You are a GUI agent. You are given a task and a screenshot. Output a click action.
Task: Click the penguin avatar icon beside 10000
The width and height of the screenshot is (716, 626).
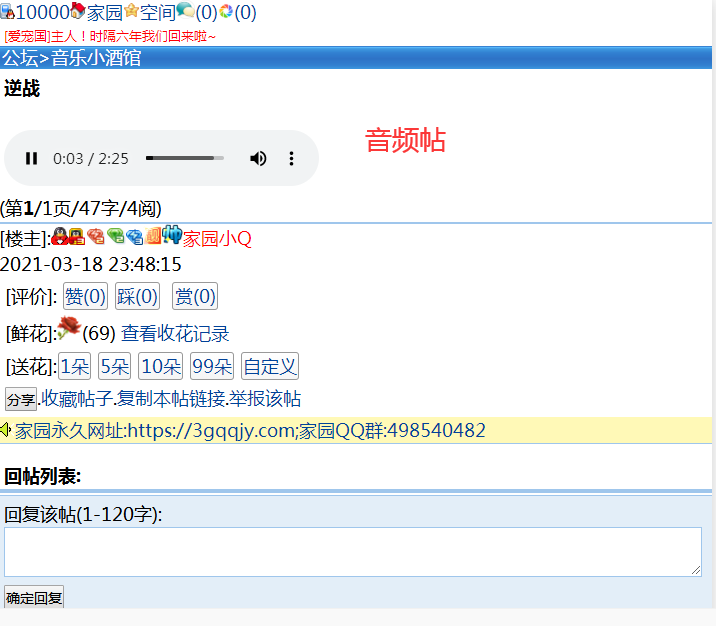click(x=7, y=13)
